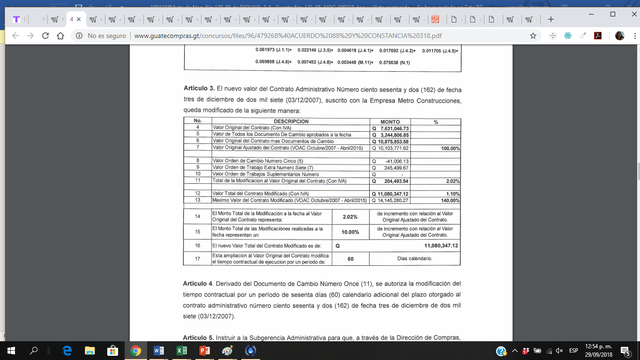Open Microsoft Store from taskbar
This screenshot has height=360, width=640.
113,351
